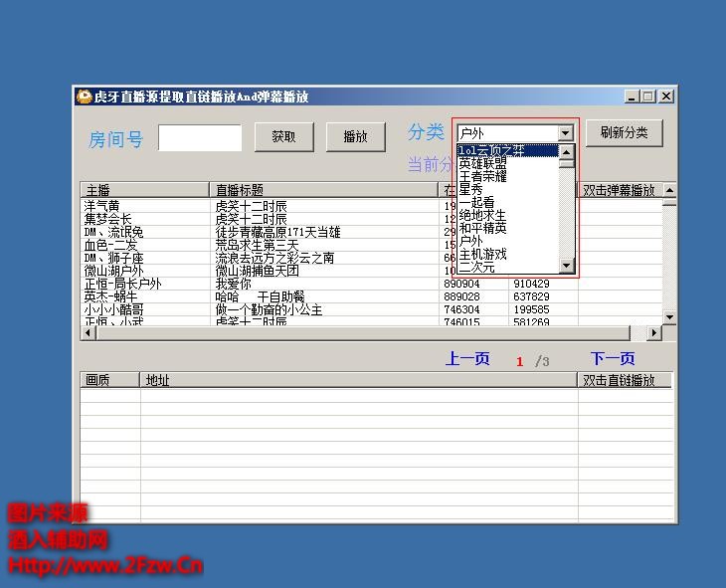Click title 微山湖捕鱼天团
Image resolution: width=726 pixels, height=588 pixels.
pos(257,271)
